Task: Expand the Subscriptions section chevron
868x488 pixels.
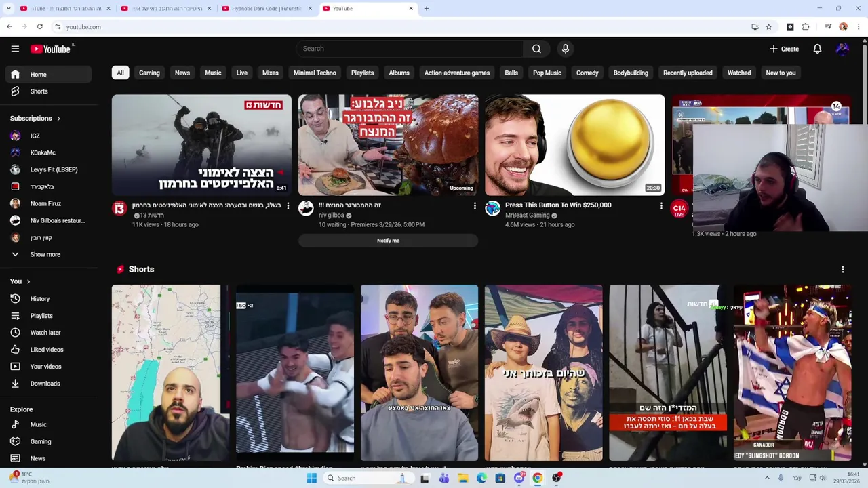Action: point(58,119)
